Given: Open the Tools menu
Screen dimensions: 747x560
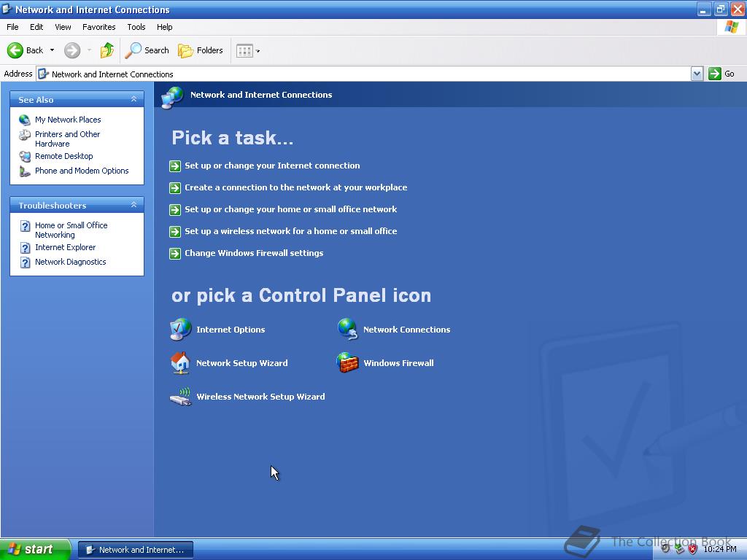Looking at the screenshot, I should [x=136, y=27].
